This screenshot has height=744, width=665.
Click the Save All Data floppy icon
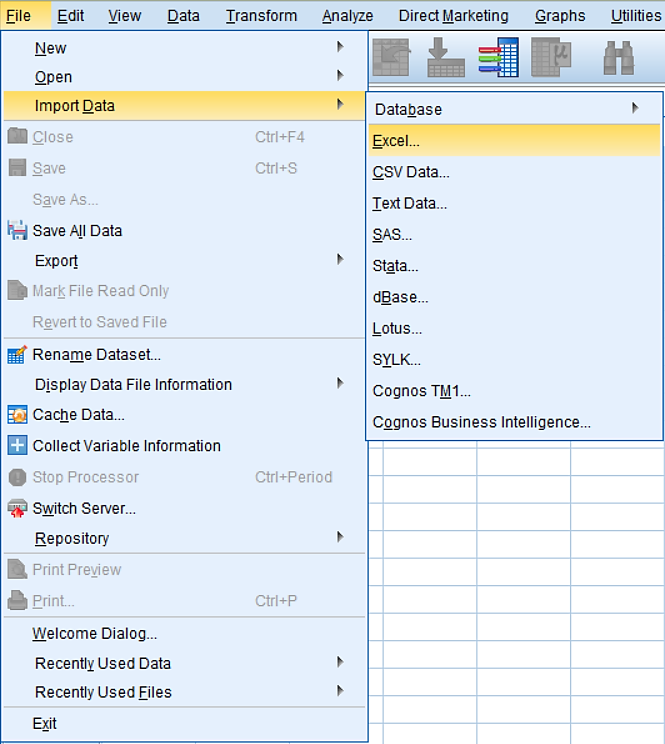tap(18, 230)
